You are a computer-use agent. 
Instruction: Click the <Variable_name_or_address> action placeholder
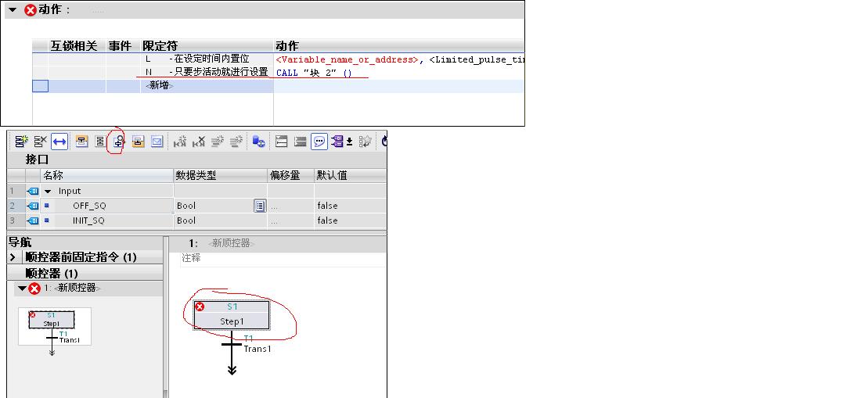click(347, 59)
